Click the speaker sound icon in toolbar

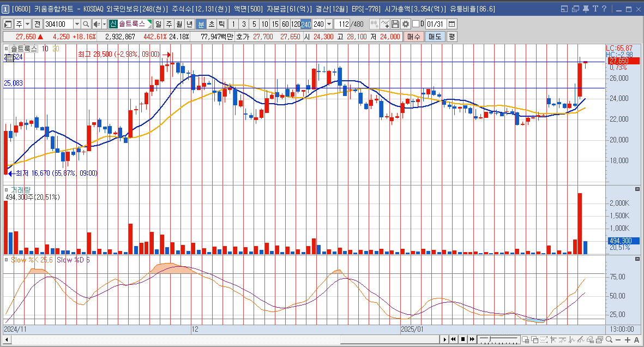coord(97,24)
